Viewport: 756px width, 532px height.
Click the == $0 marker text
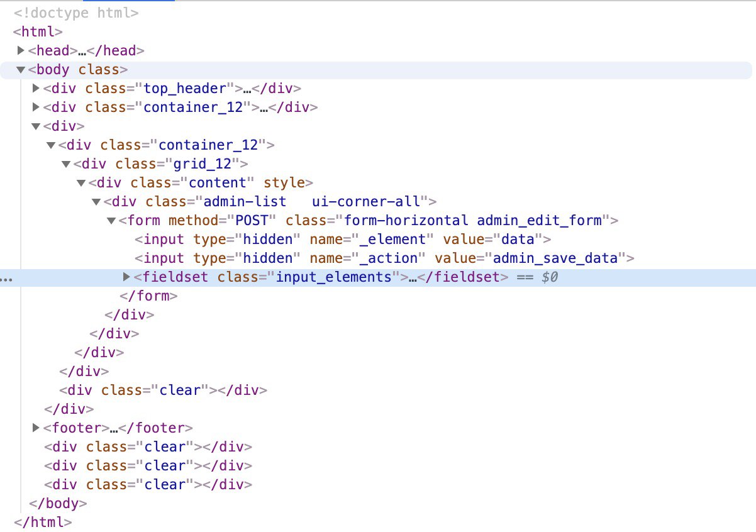point(536,277)
